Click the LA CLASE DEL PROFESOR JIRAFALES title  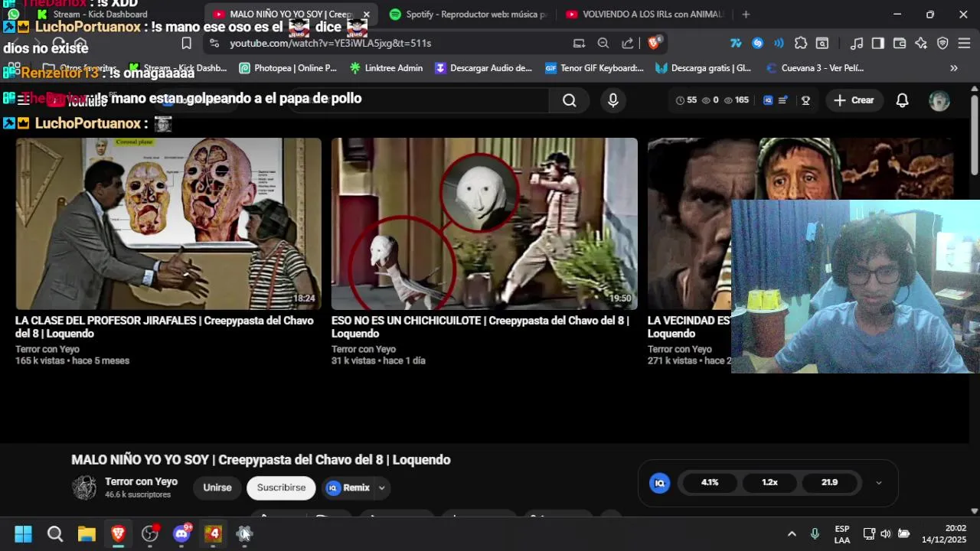pyautogui.click(x=165, y=327)
